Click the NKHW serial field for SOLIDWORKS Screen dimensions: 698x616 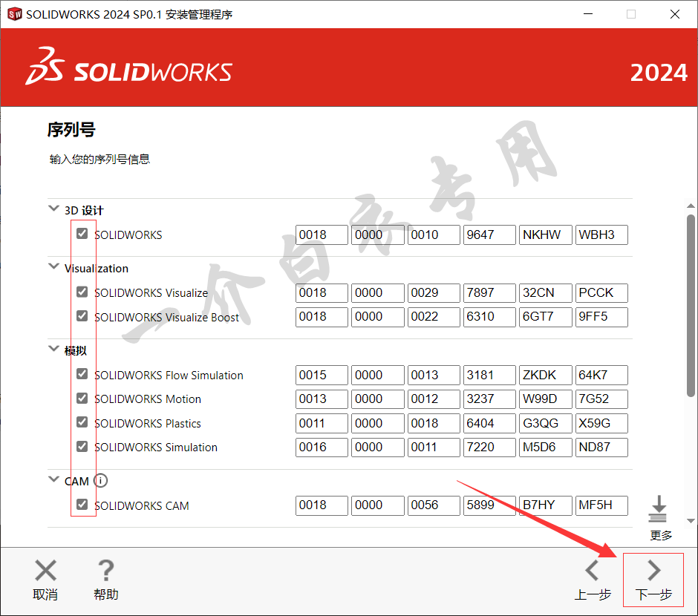[x=545, y=235]
